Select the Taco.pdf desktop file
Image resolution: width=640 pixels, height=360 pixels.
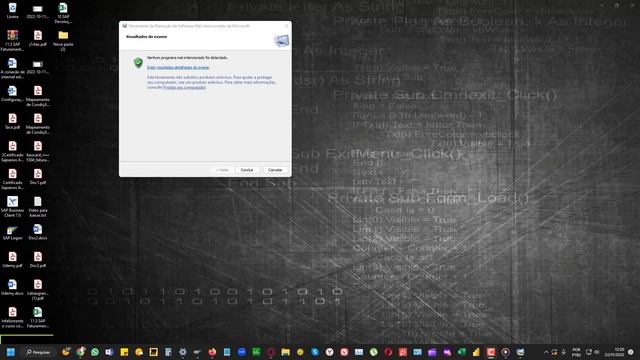pyautogui.click(x=12, y=122)
